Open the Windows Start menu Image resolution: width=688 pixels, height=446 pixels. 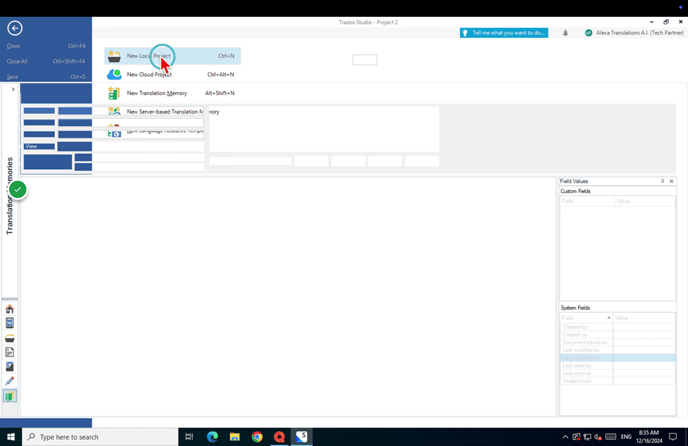click(11, 437)
